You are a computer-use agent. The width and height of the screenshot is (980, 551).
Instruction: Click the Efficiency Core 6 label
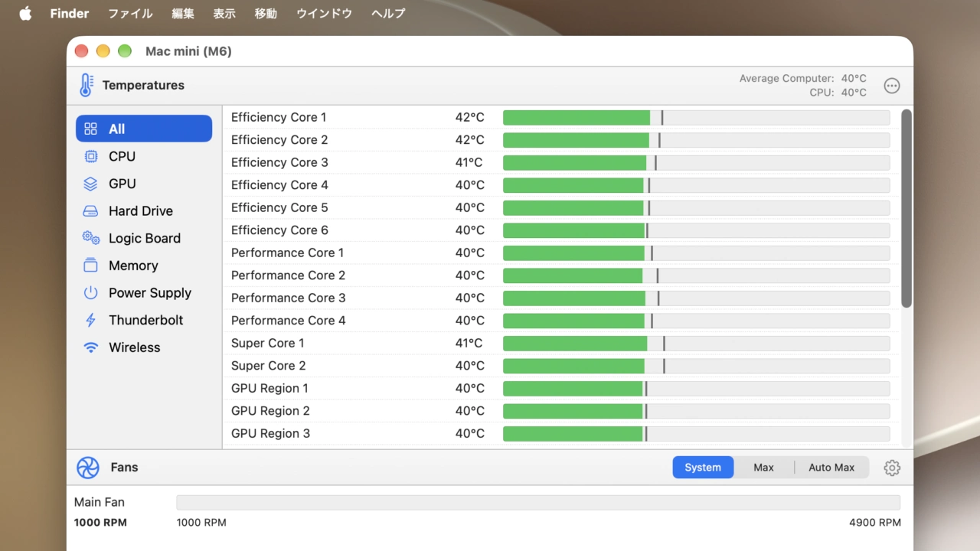tap(279, 230)
